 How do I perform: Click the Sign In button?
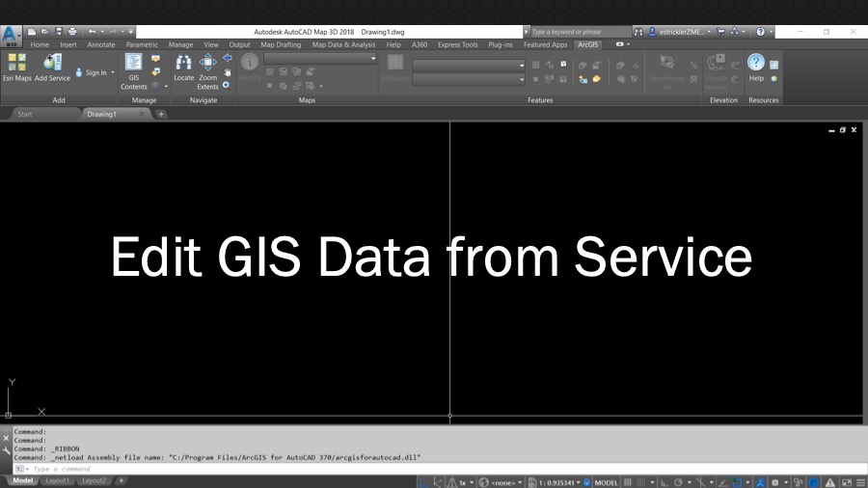[92, 72]
